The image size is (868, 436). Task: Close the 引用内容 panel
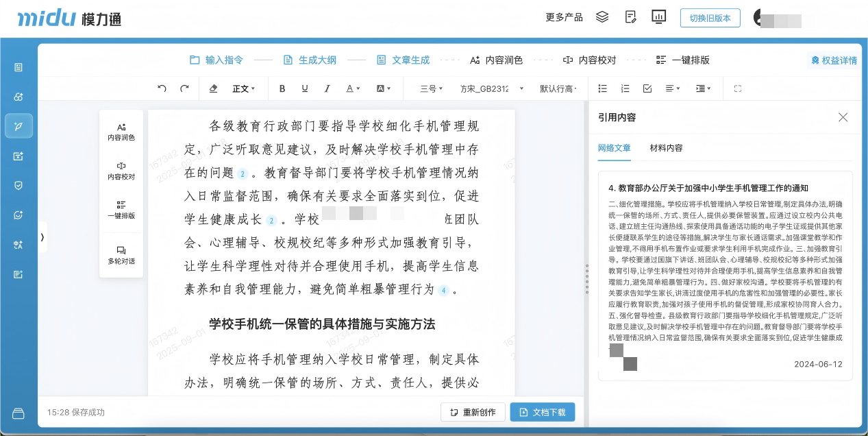843,117
